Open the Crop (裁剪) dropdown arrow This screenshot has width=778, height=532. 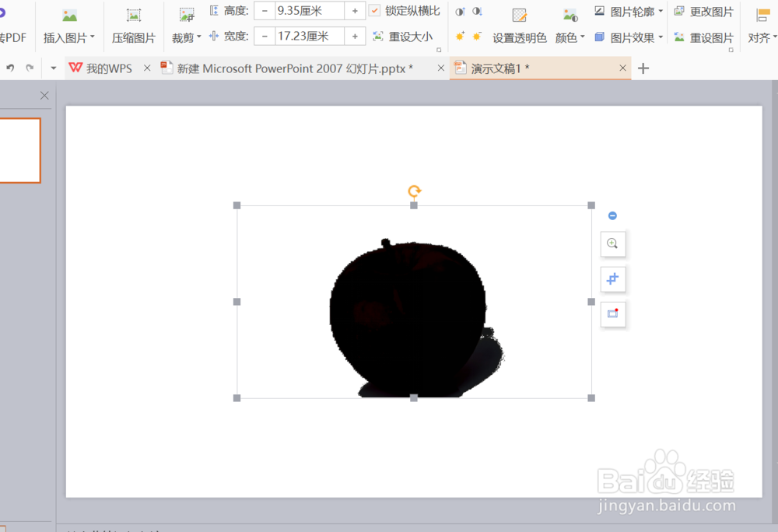tap(199, 37)
